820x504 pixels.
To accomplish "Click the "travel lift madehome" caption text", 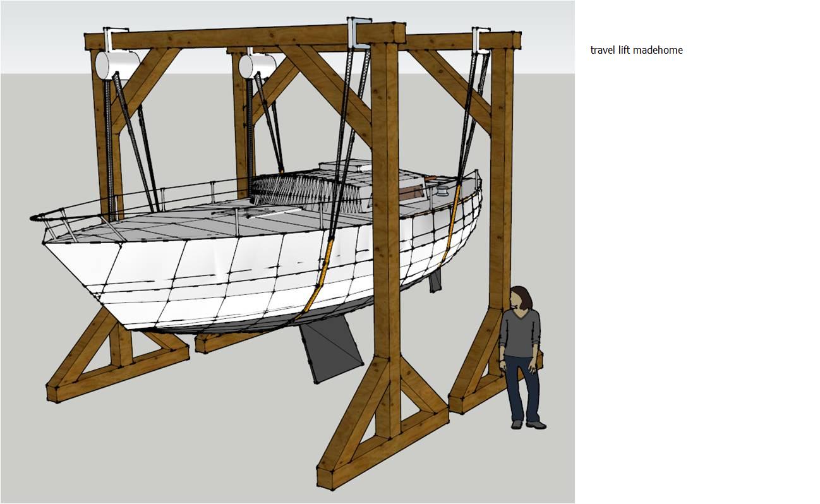I will click(636, 50).
